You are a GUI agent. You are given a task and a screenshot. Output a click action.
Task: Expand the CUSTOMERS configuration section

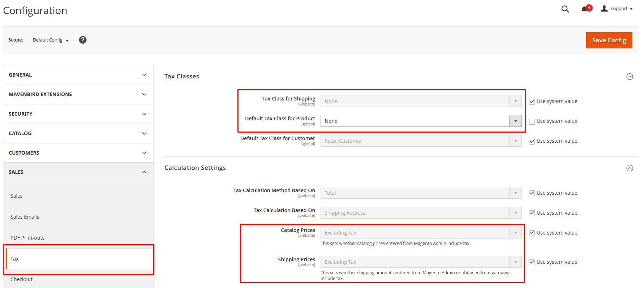pyautogui.click(x=78, y=153)
